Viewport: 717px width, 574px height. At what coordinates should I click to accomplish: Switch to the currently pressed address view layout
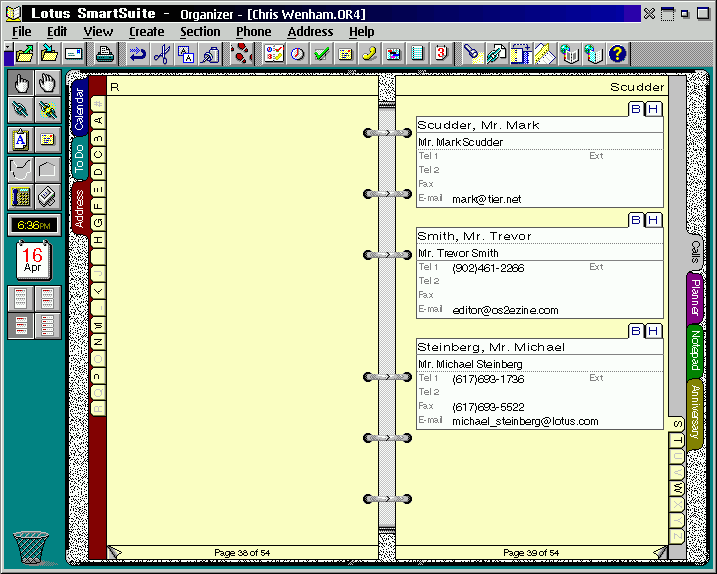click(x=21, y=326)
